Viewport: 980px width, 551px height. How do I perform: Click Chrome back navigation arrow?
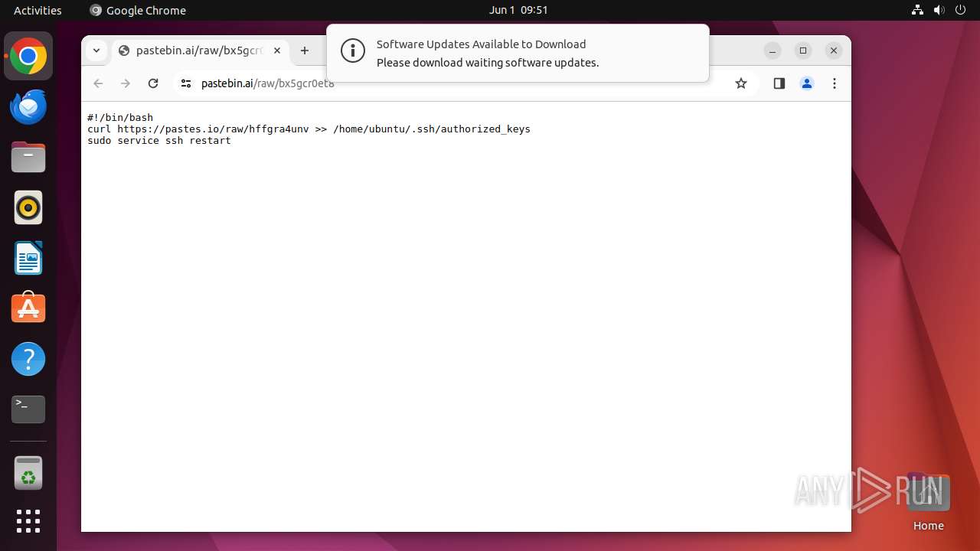98,83
